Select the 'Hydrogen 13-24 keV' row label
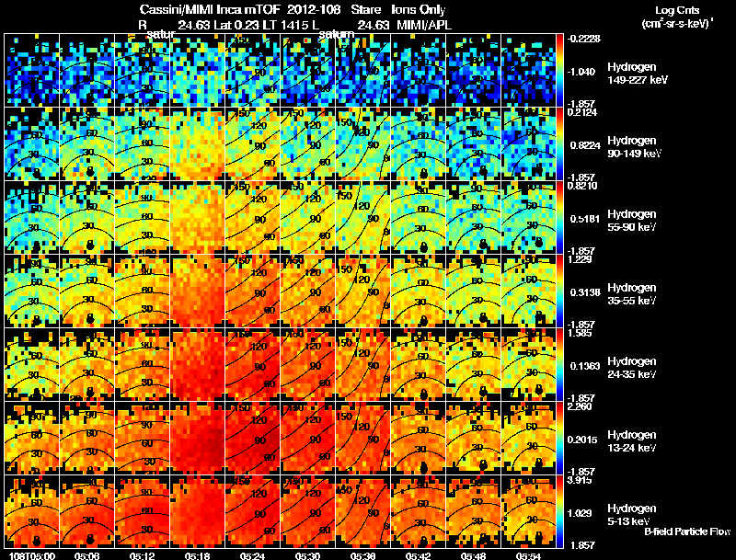736x560 pixels. click(x=632, y=441)
